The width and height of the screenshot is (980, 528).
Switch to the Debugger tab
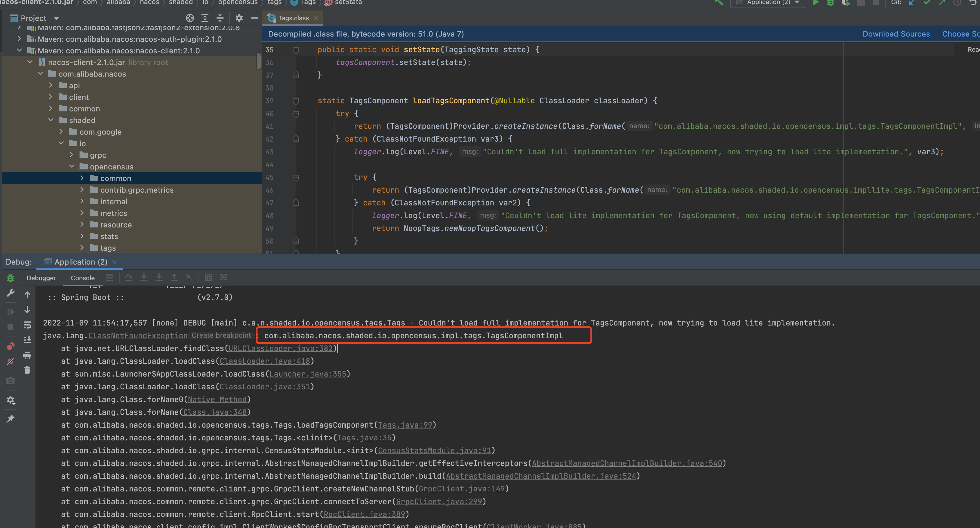point(41,278)
